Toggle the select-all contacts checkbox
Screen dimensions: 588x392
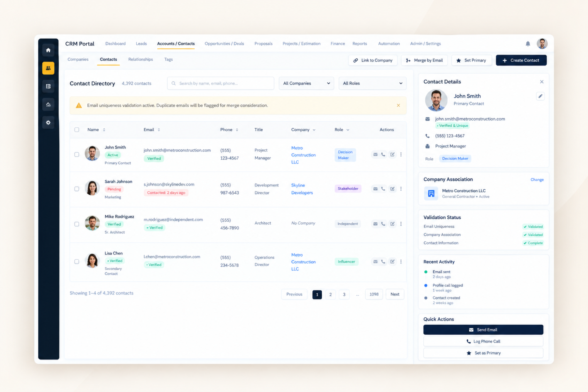[x=77, y=130]
